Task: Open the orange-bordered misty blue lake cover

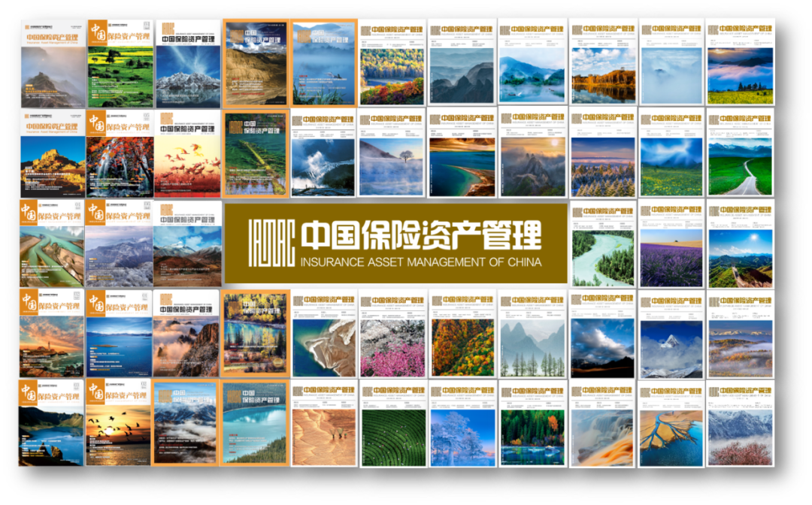Action: [324, 63]
